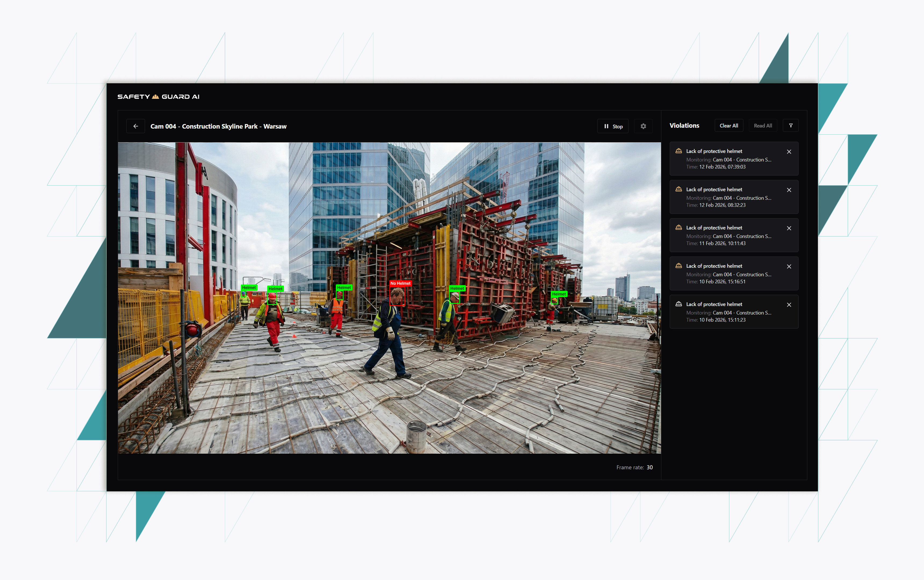
Task: Click helmet icon on last violation card
Action: 678,304
